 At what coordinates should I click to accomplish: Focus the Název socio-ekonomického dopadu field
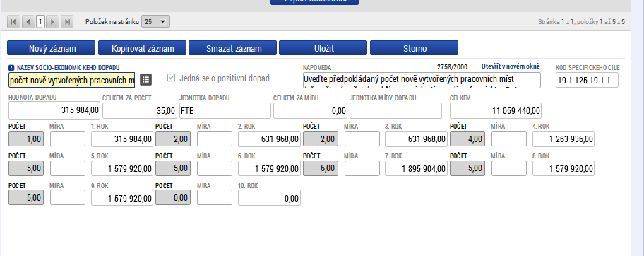pyautogui.click(x=71, y=80)
